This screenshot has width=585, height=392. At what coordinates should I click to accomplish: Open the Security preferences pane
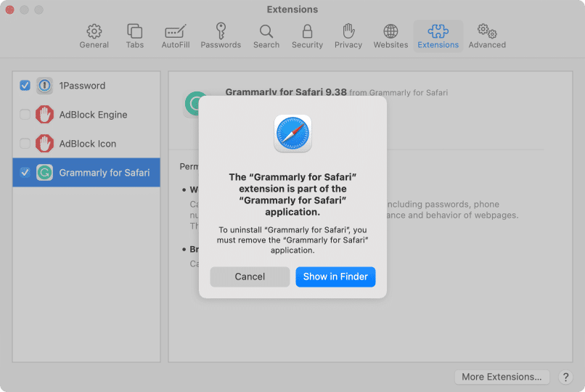307,36
